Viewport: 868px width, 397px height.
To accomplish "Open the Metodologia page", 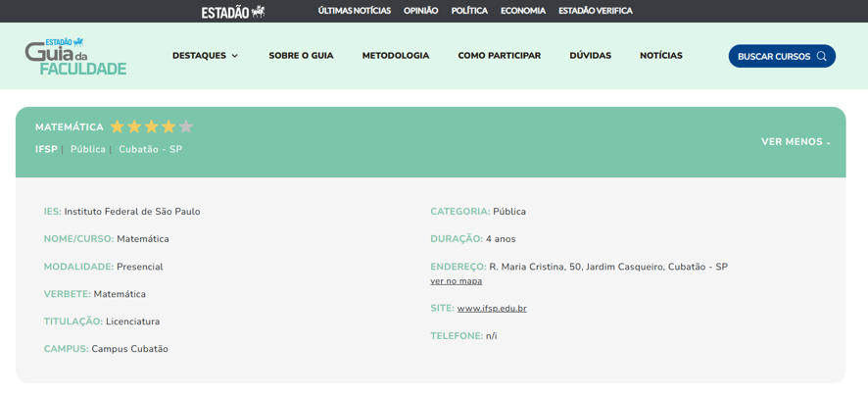I will click(396, 56).
